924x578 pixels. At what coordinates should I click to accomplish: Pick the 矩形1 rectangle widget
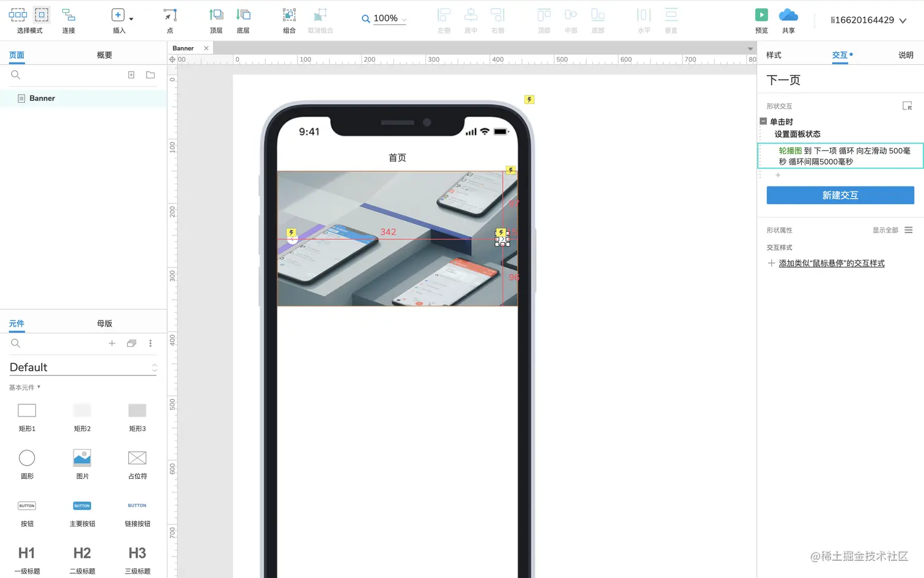point(27,417)
